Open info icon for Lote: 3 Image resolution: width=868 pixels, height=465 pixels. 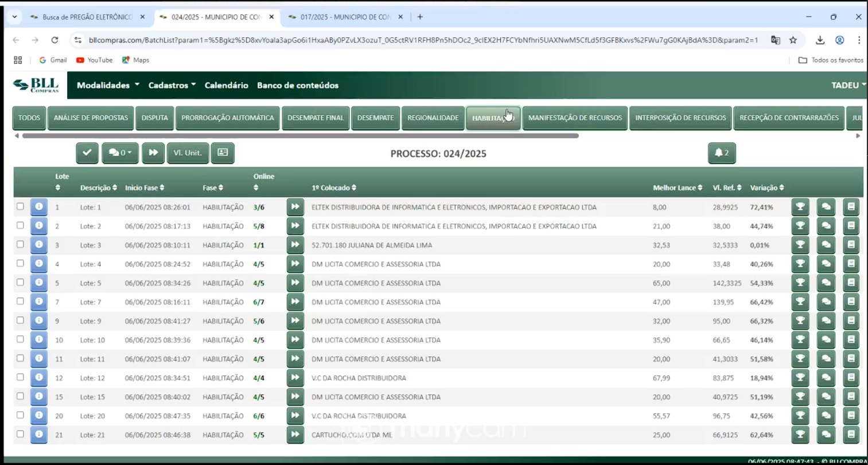pyautogui.click(x=38, y=245)
